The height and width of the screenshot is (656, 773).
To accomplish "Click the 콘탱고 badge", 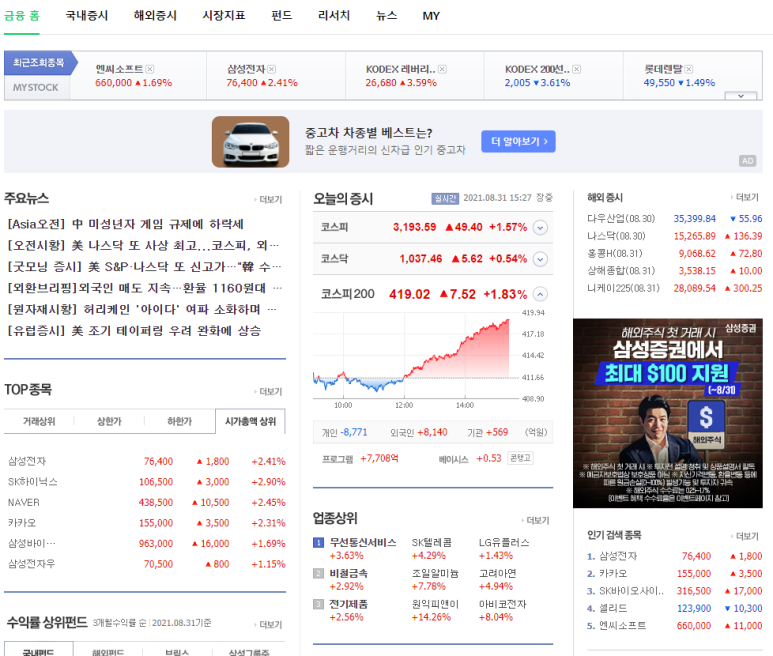I will click(x=520, y=458).
